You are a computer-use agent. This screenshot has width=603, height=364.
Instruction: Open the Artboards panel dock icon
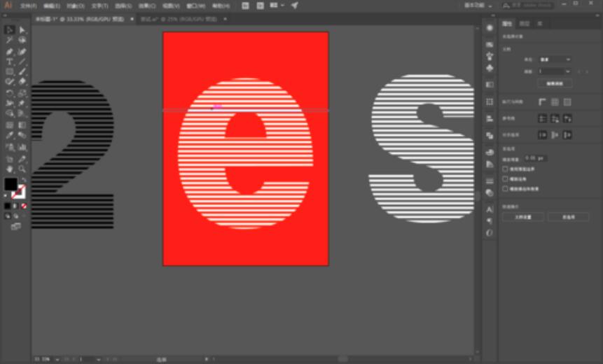(x=490, y=102)
